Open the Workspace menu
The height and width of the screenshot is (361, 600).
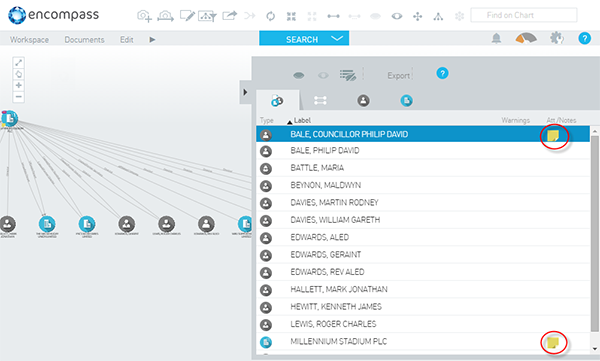pyautogui.click(x=29, y=39)
